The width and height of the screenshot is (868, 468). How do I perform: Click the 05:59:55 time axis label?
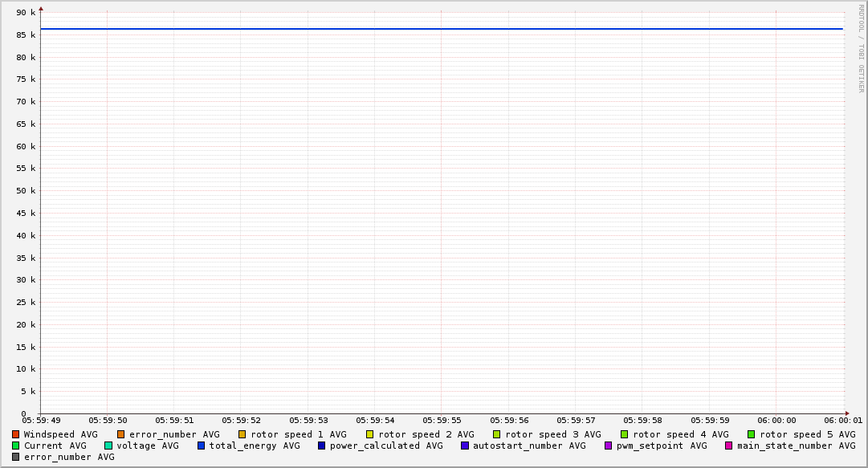tap(442, 420)
